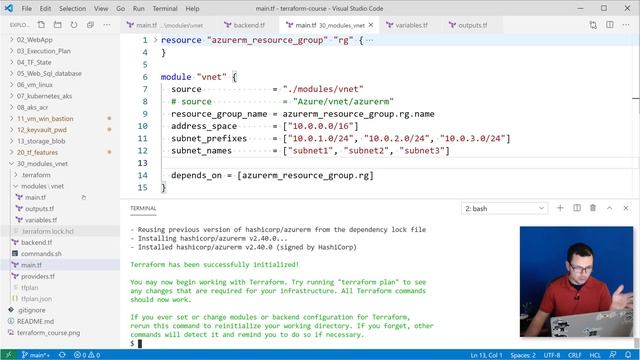Change indentation via Spaces: 2
640x360 pixels.
click(522, 355)
